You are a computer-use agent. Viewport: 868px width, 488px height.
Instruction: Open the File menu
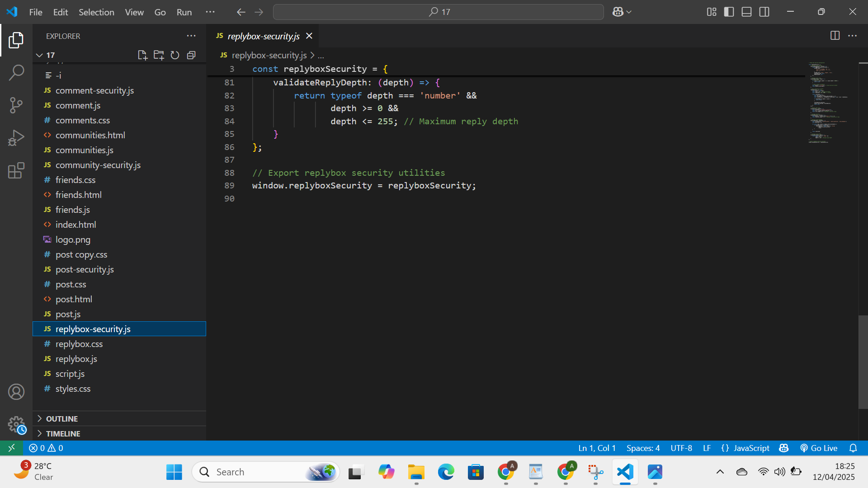pos(36,12)
